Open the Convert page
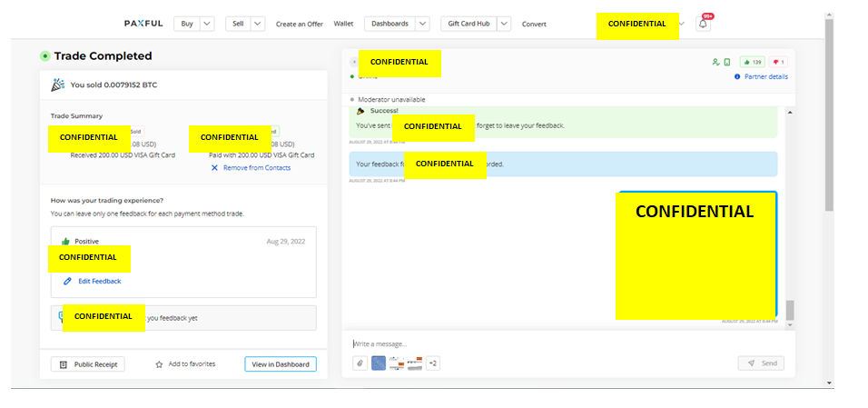Viewport: 868px width, 408px height. (x=534, y=24)
